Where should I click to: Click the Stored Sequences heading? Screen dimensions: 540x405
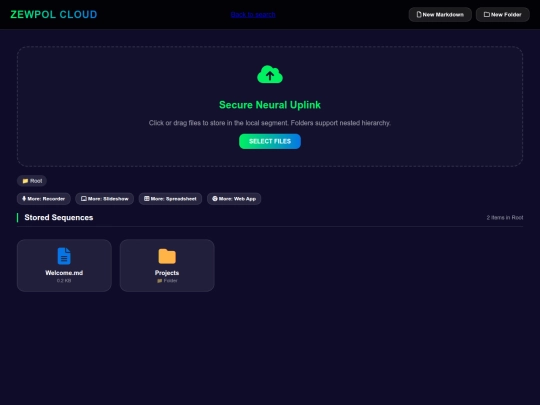[x=59, y=217]
